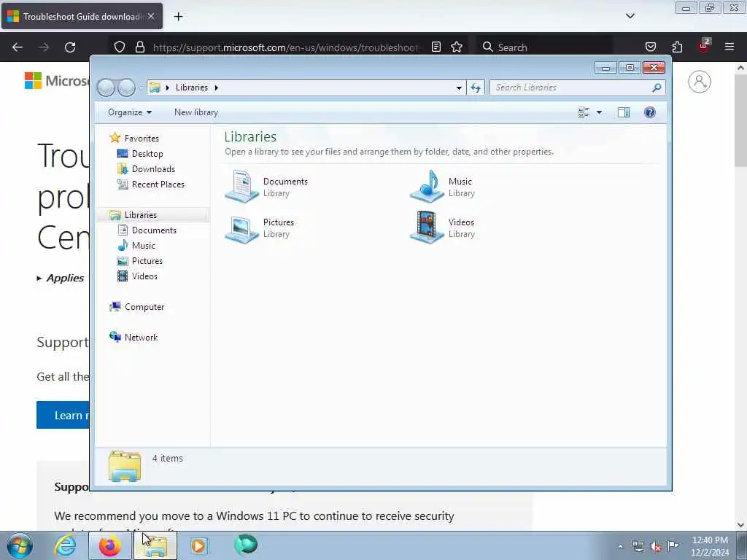The height and width of the screenshot is (560, 747).
Task: Toggle Firefox reader view icon
Action: pyautogui.click(x=436, y=47)
